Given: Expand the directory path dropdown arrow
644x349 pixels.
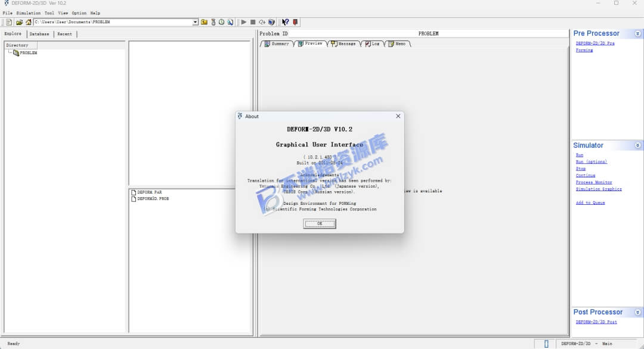Looking at the screenshot, I should point(195,22).
